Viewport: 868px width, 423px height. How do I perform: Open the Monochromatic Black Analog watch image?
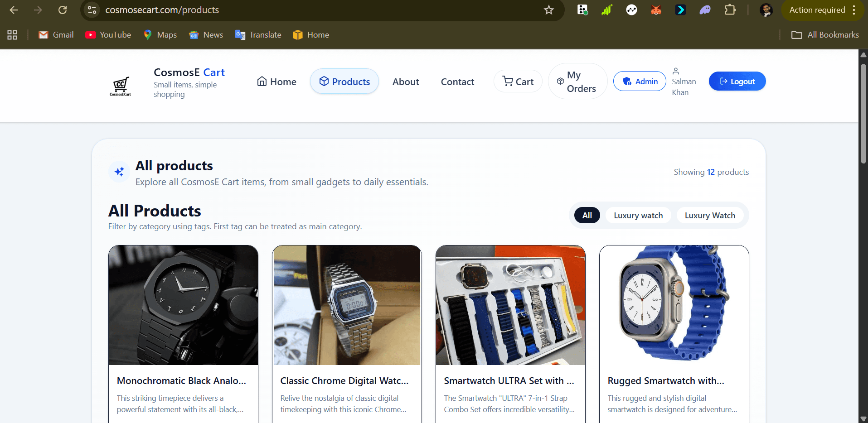coord(183,305)
